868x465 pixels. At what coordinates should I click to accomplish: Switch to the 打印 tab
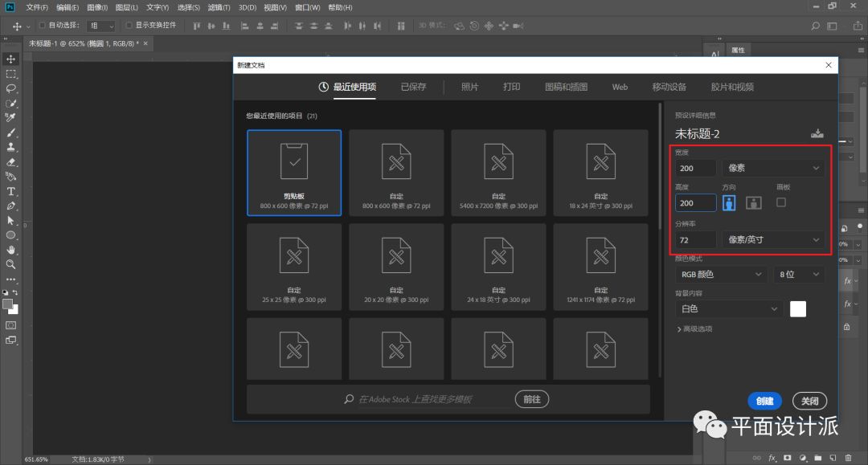(511, 87)
